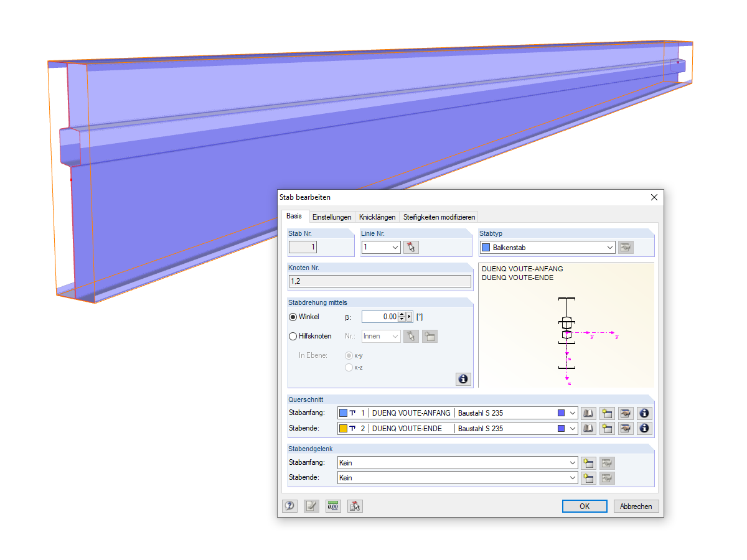The height and width of the screenshot is (560, 747).
Task: Click the purple material swatch for Stabanfang
Action: [x=561, y=413]
